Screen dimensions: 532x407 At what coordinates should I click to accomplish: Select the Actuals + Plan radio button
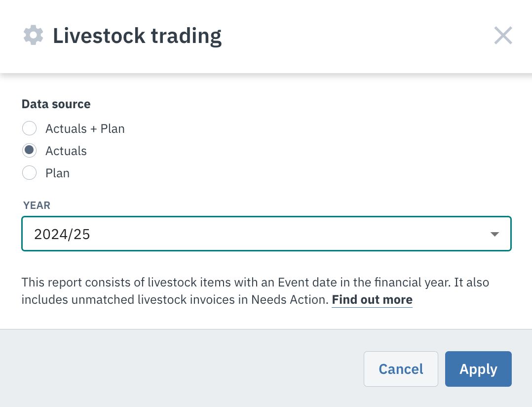[x=29, y=128]
